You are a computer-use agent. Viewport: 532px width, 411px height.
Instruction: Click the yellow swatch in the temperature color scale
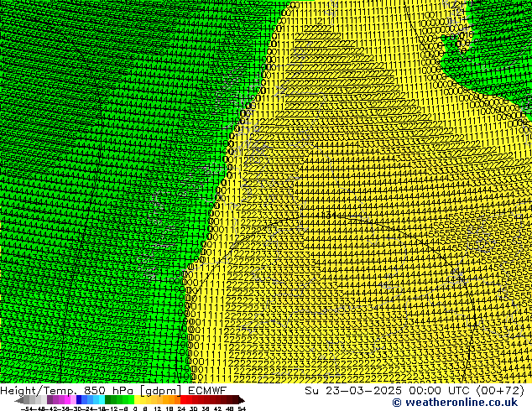[138, 399]
